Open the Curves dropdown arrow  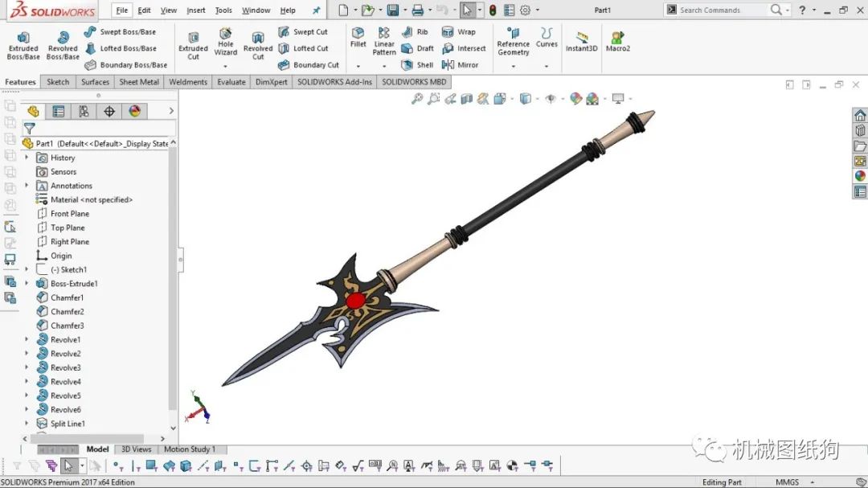pos(547,67)
